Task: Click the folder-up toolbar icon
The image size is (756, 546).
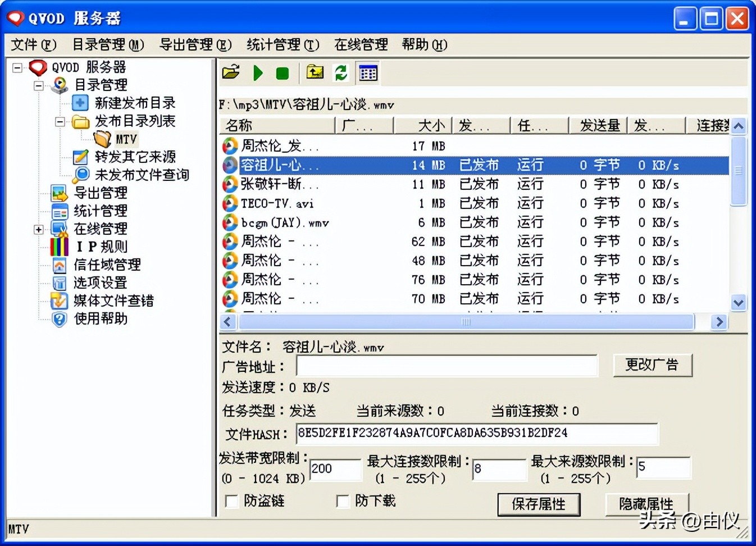Action: pos(315,72)
